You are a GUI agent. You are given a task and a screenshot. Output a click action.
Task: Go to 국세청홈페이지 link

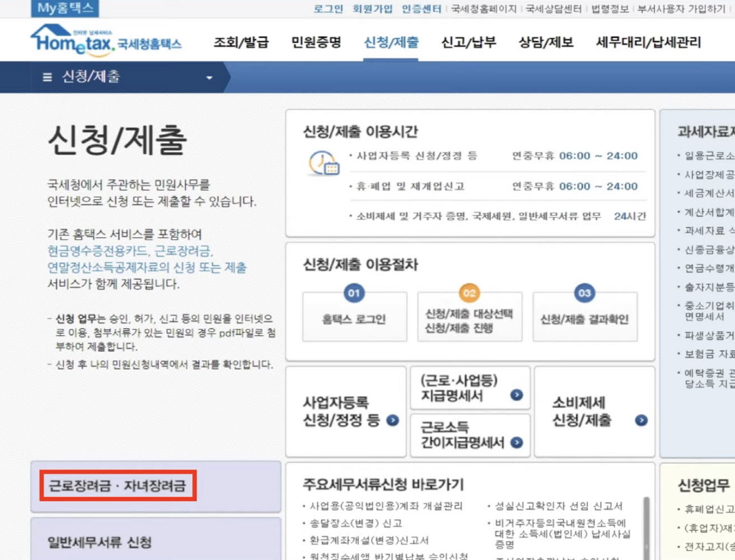pyautogui.click(x=484, y=9)
